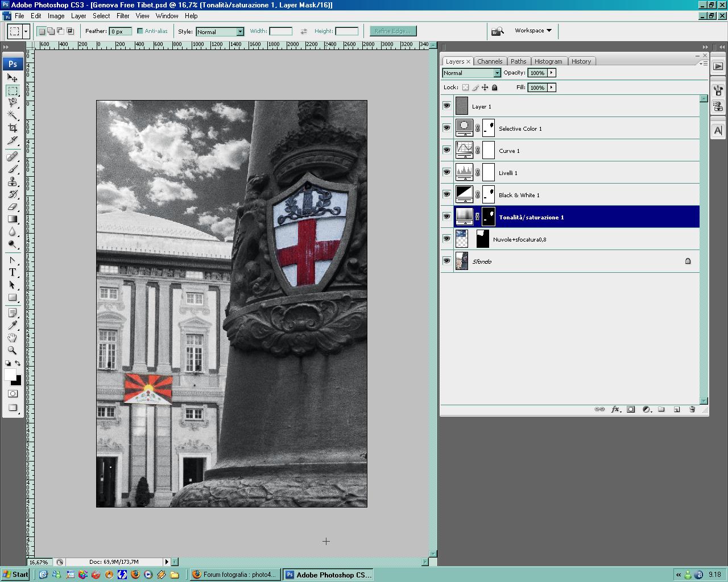This screenshot has height=582, width=728.
Task: Select the Notes tool
Action: point(13,313)
